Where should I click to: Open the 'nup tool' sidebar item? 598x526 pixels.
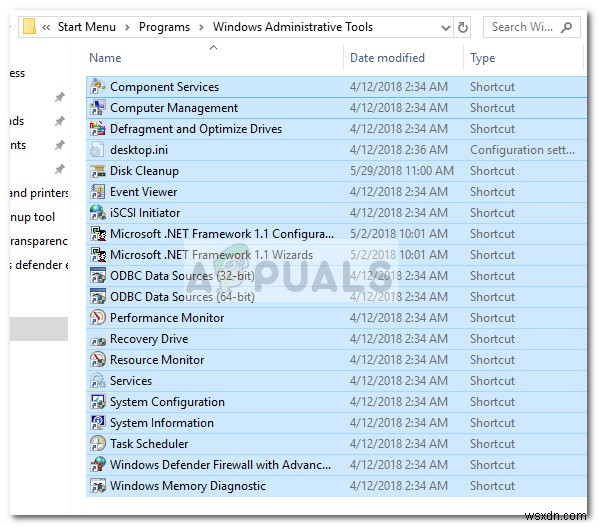click(33, 217)
